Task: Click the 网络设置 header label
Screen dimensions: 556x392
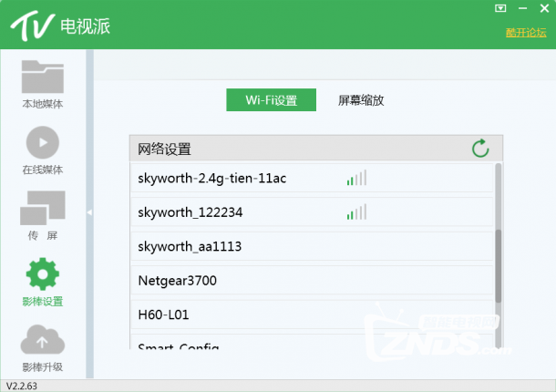Action: pyautogui.click(x=165, y=149)
